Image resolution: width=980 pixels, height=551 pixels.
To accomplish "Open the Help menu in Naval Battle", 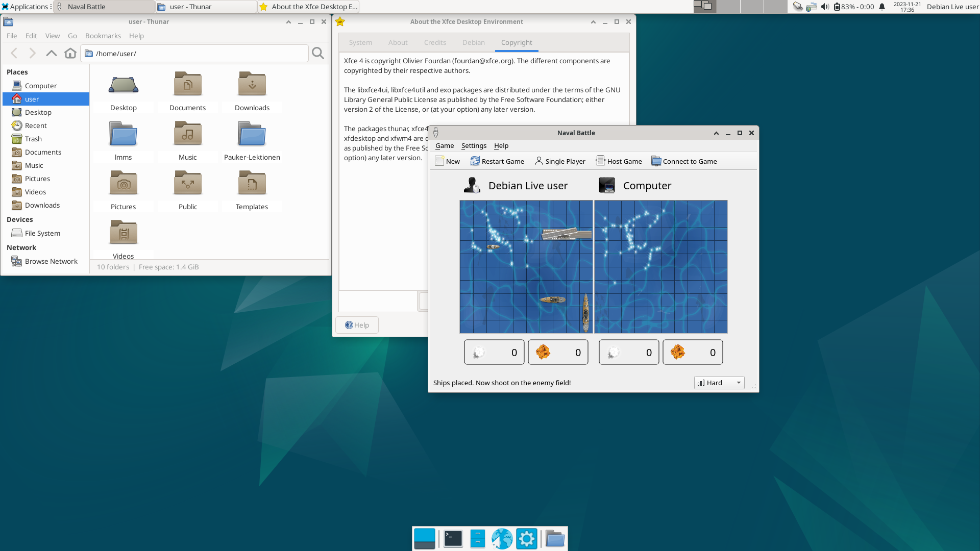I will 501,145.
